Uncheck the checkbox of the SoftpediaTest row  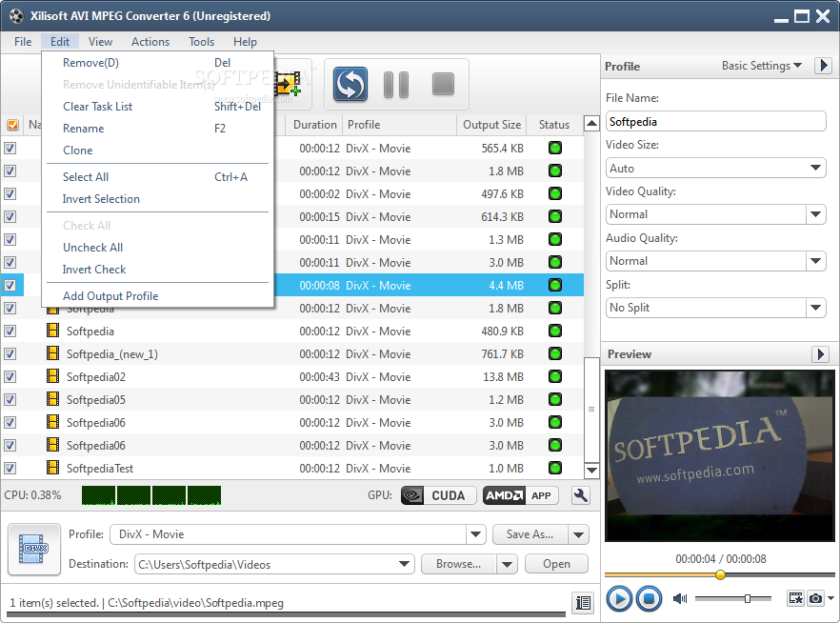click(x=10, y=468)
